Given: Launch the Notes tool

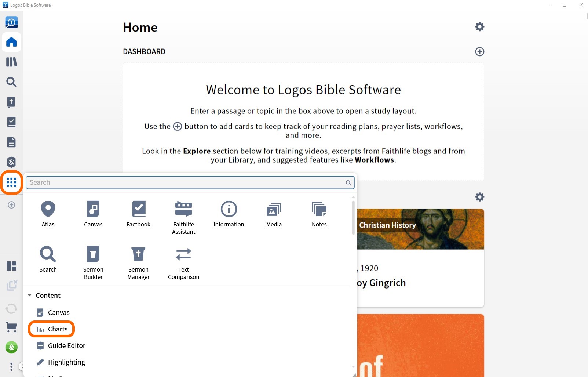Looking at the screenshot, I should 319,214.
